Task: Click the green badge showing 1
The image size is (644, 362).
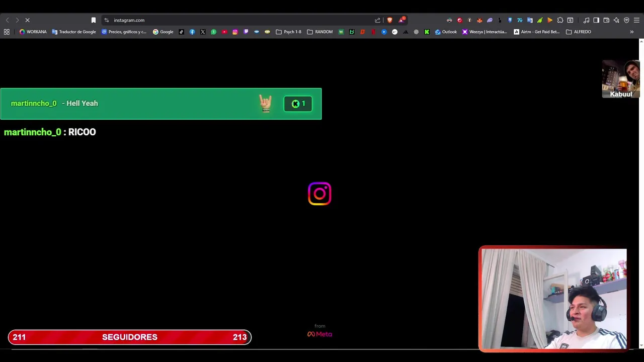Action: pyautogui.click(x=298, y=104)
